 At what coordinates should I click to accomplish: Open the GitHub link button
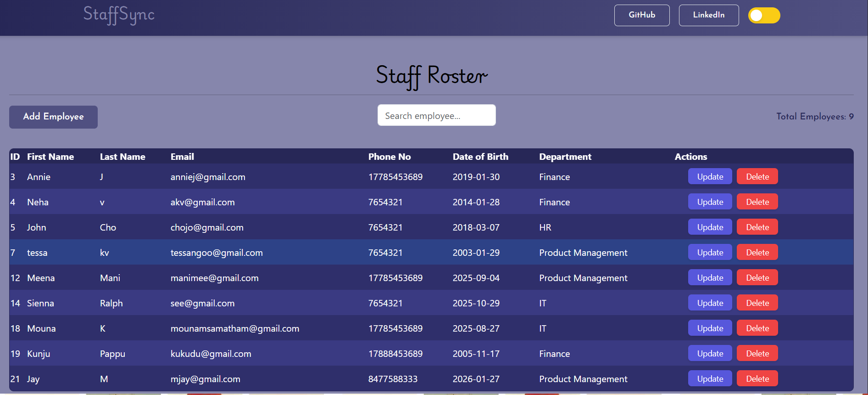tap(642, 15)
